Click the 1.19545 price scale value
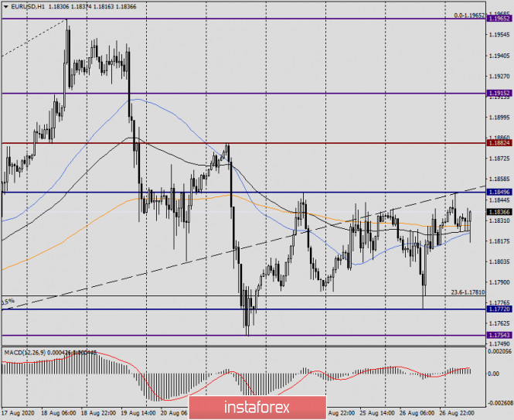This screenshot has height=420, width=514. pyautogui.click(x=499, y=35)
